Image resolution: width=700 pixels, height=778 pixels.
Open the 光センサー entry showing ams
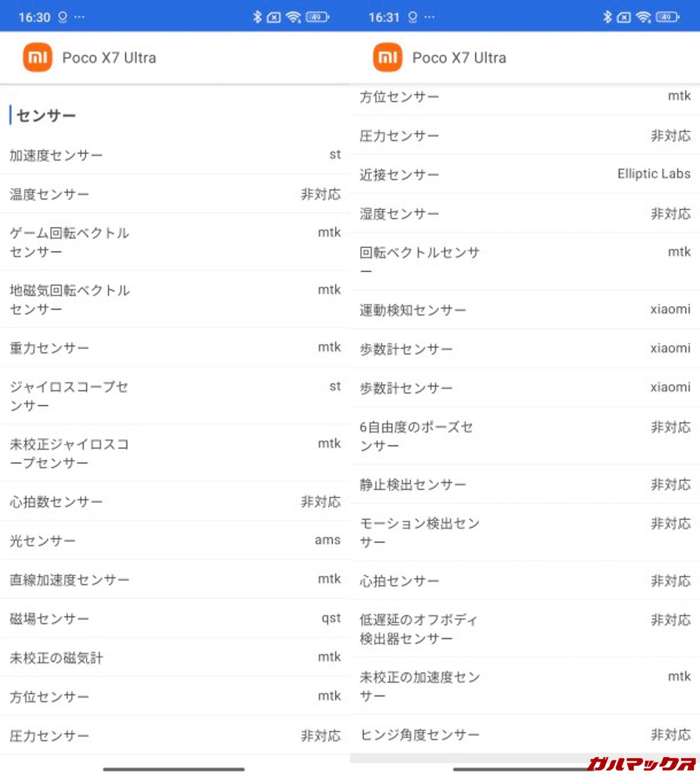pos(175,540)
